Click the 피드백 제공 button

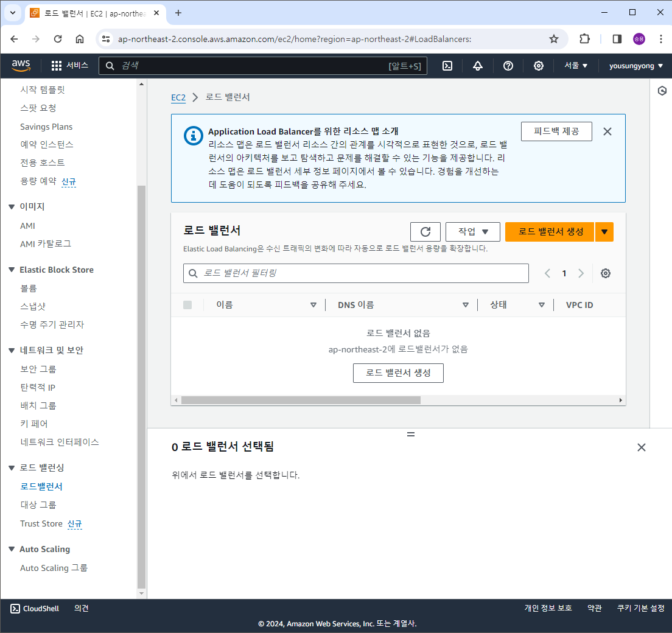556,131
